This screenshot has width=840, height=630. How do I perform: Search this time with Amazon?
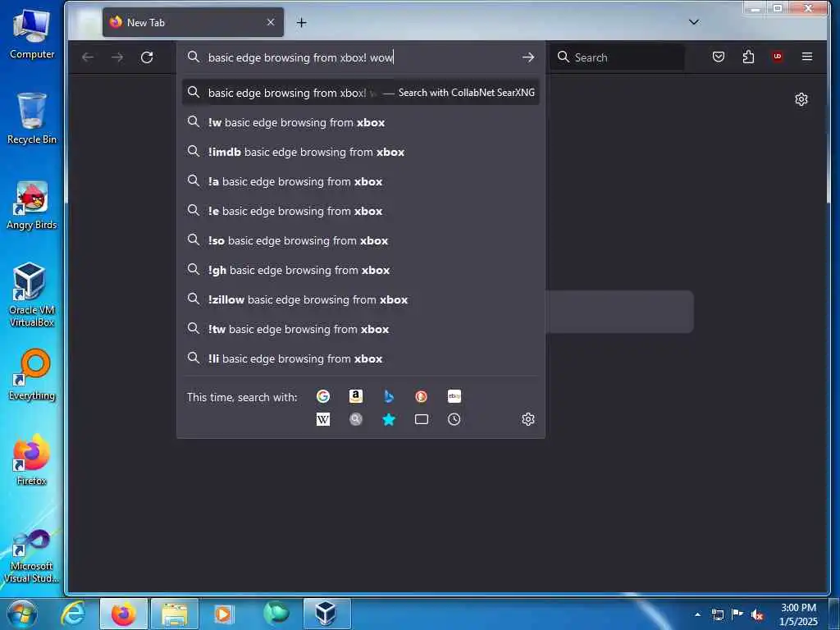point(356,396)
